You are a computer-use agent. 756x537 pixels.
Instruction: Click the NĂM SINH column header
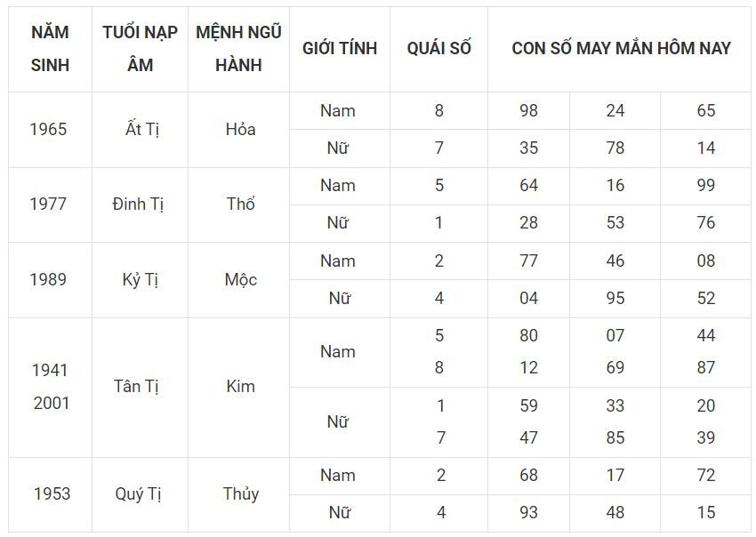50,49
